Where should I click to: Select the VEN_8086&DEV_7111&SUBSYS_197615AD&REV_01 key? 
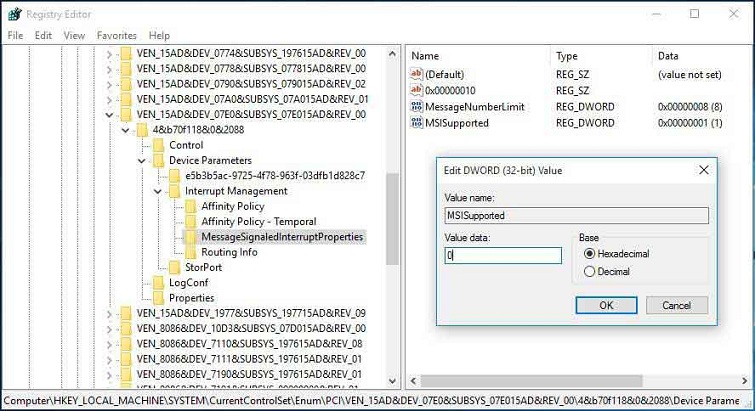click(249, 360)
